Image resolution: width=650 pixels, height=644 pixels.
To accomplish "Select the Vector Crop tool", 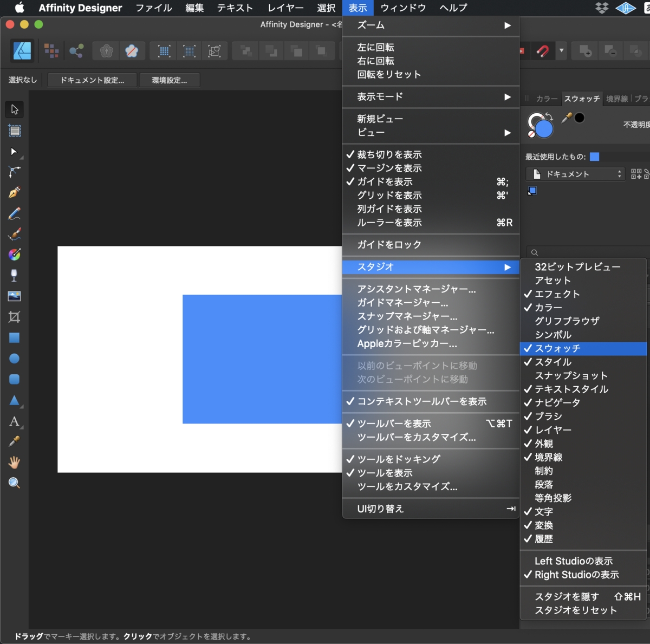I will click(15, 317).
